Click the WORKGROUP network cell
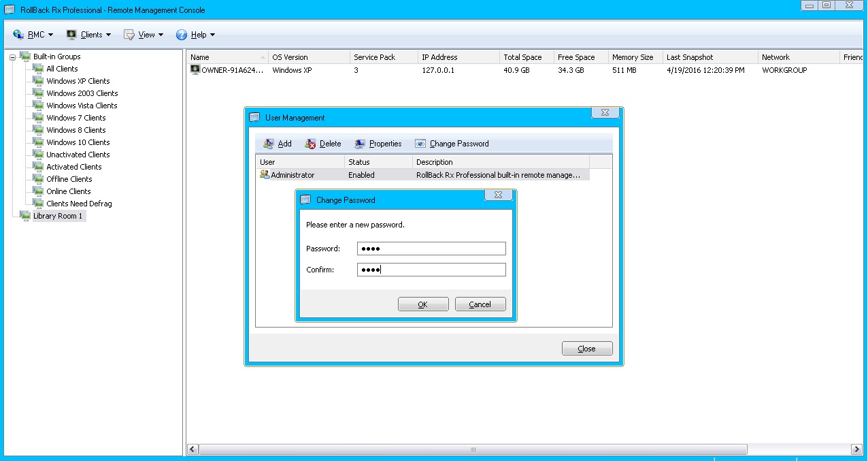 click(x=784, y=70)
